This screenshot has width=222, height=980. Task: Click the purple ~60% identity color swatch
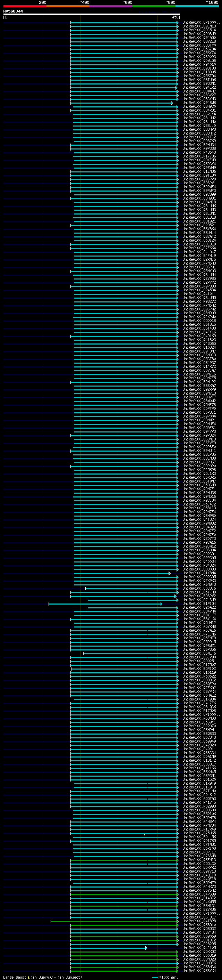click(x=111, y=6)
